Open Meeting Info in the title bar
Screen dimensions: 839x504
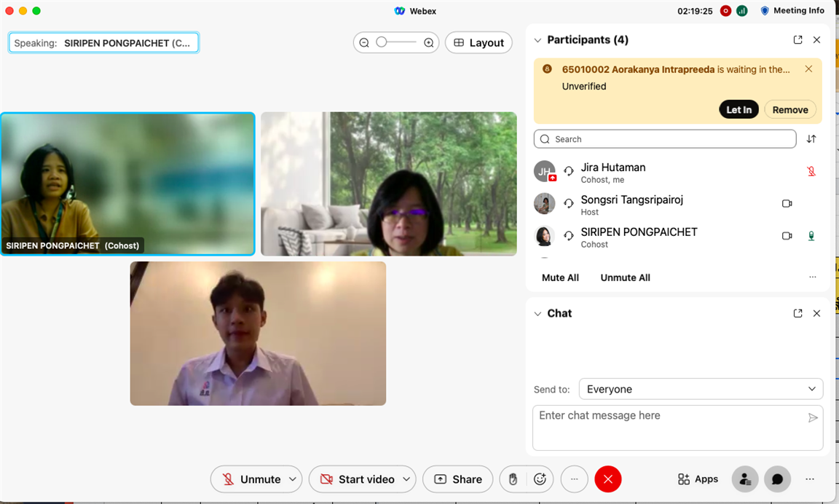pyautogui.click(x=792, y=11)
